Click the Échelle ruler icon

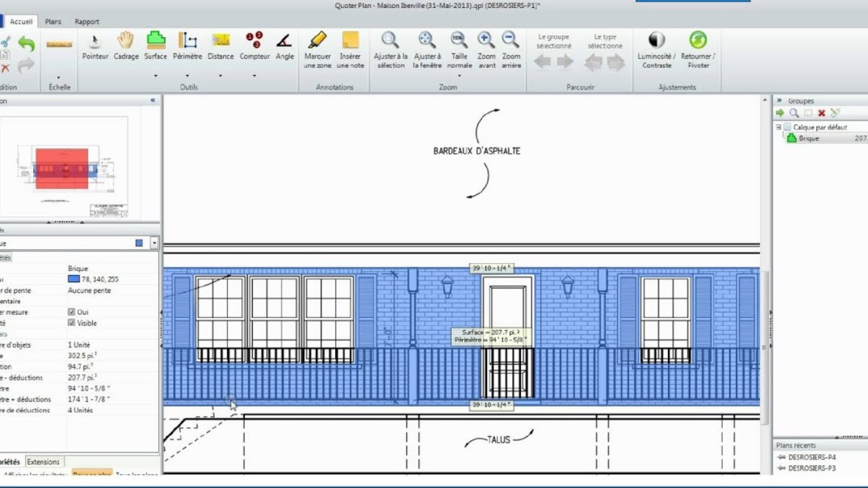(x=59, y=44)
